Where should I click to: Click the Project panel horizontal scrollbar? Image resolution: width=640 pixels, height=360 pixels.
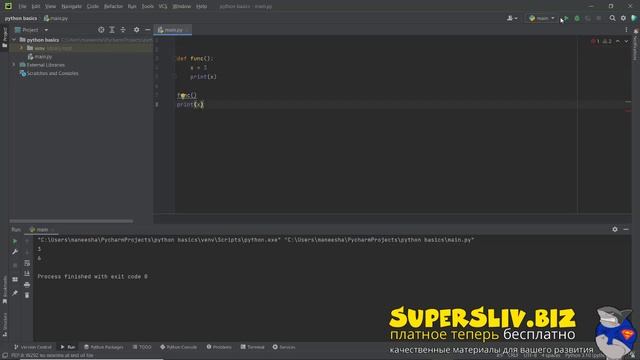[x=71, y=221]
